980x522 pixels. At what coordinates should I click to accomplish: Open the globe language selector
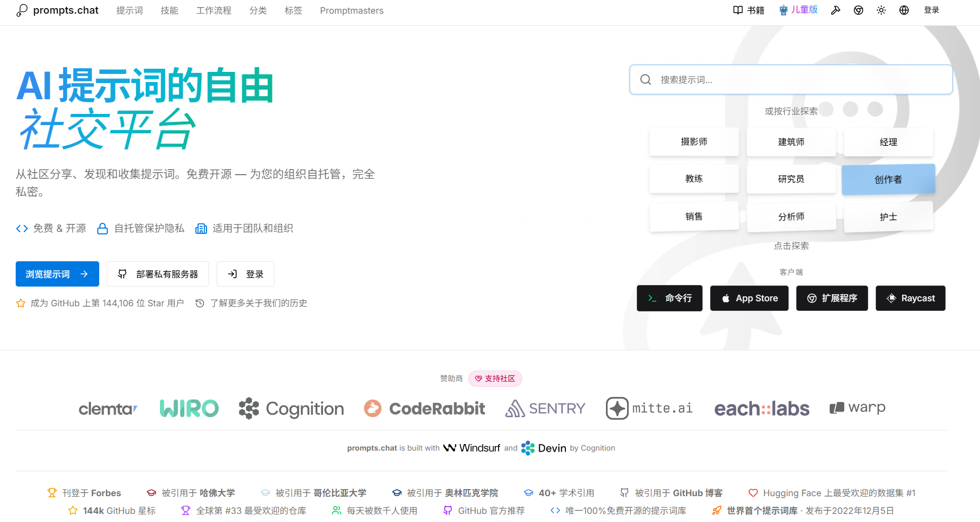pyautogui.click(x=904, y=10)
